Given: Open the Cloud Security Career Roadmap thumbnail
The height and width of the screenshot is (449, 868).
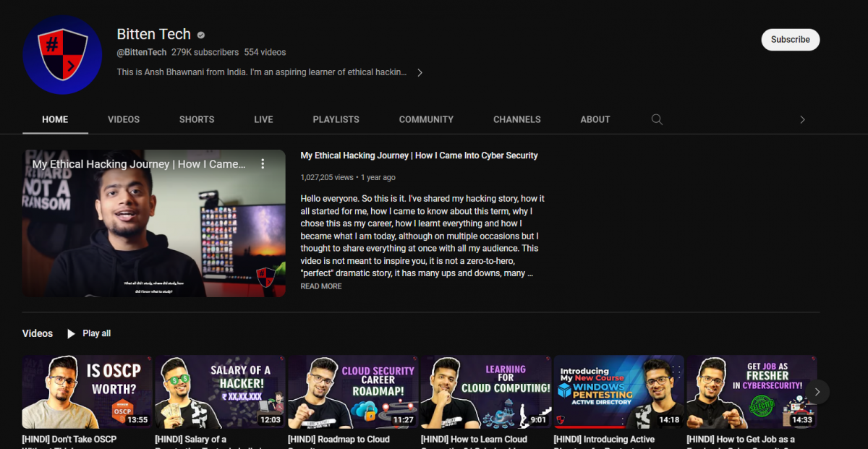Looking at the screenshot, I should pyautogui.click(x=353, y=392).
